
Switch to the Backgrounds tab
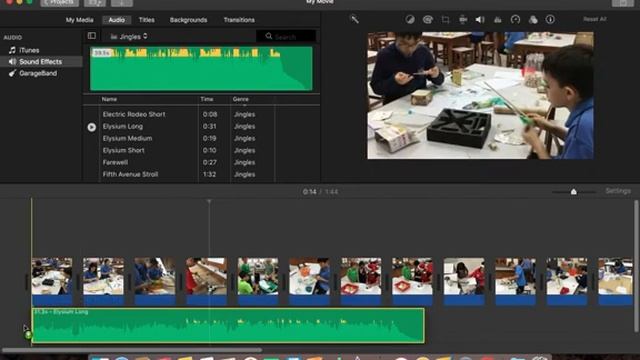[x=188, y=20]
